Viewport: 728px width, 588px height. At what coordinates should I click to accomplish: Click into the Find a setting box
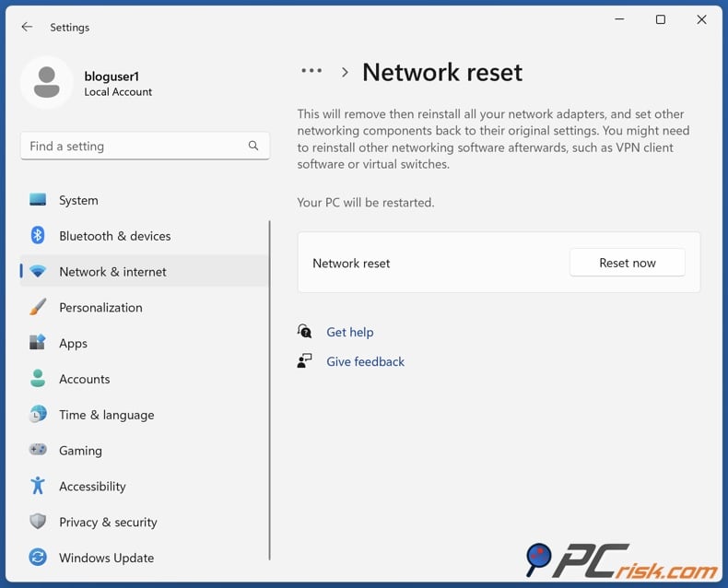pyautogui.click(x=145, y=146)
